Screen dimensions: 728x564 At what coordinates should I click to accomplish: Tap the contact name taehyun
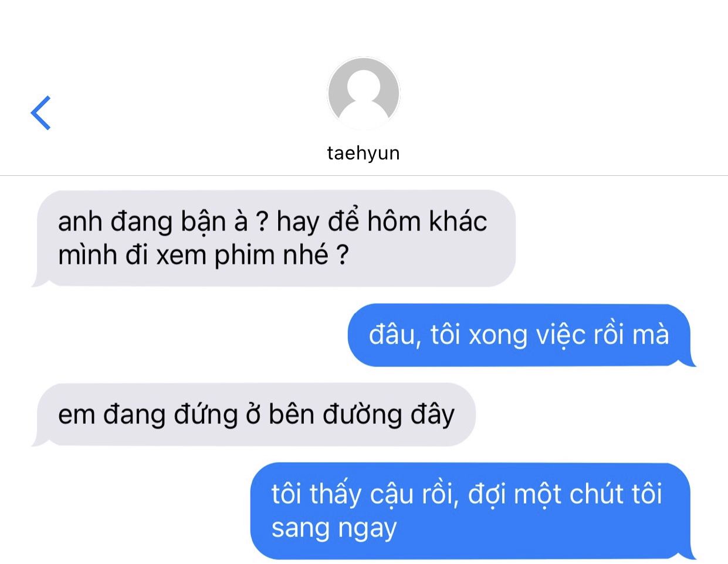364,153
